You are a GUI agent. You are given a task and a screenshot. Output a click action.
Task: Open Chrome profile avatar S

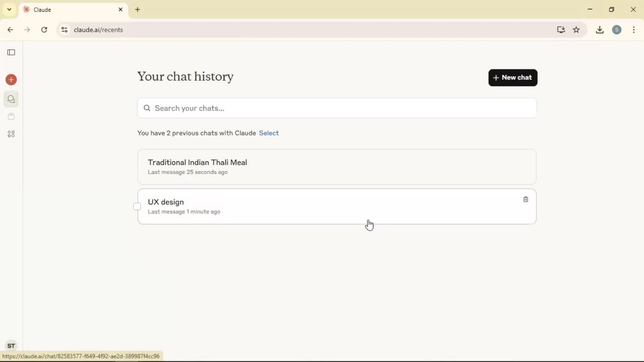click(617, 30)
